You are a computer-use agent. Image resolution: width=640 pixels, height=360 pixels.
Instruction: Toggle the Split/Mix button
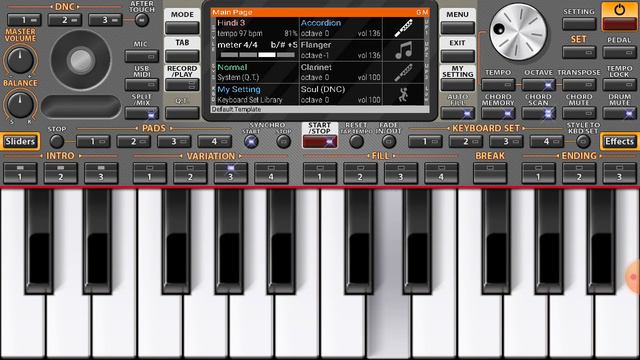[142, 113]
